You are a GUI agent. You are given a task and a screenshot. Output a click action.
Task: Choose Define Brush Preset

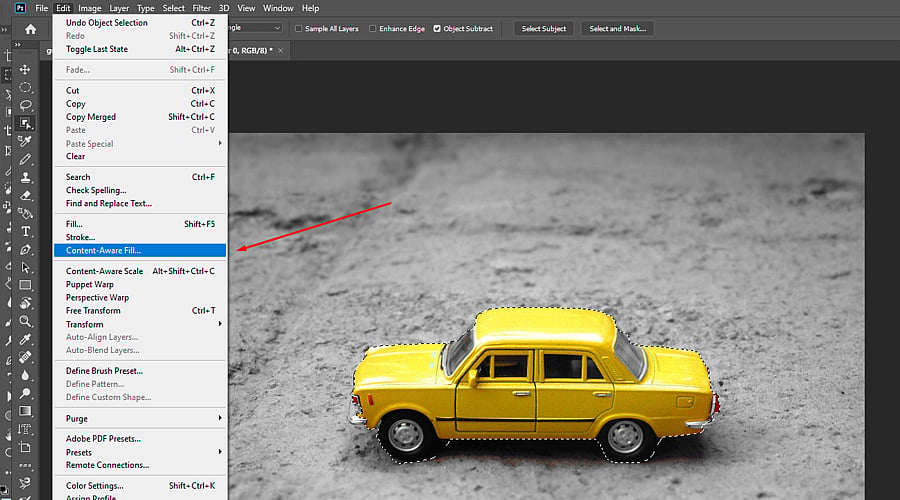[x=140, y=371]
